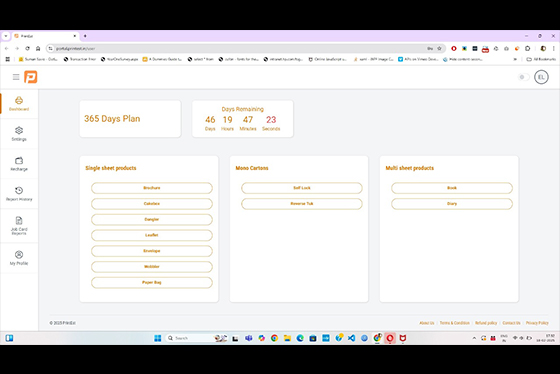Image resolution: width=560 pixels, height=374 pixels.
Task: Open the Terms & Condition link
Action: tap(454, 323)
